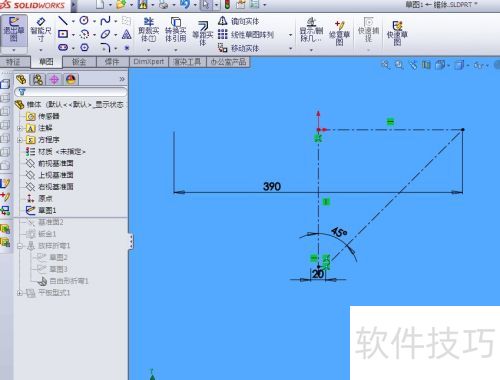The width and height of the screenshot is (500, 380).
Task: Open the Spline tool dropdown arrow
Action: [116, 21]
